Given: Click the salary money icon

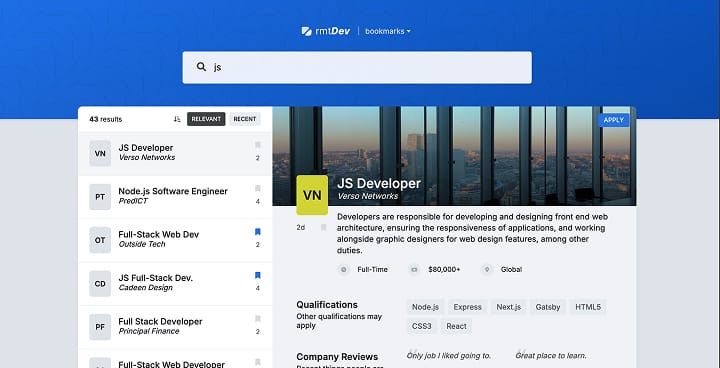Looking at the screenshot, I should click(414, 270).
